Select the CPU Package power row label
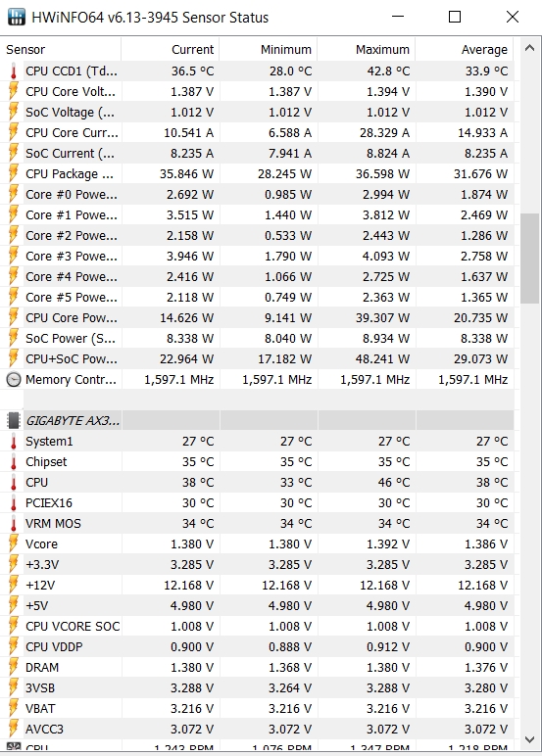 click(70, 174)
